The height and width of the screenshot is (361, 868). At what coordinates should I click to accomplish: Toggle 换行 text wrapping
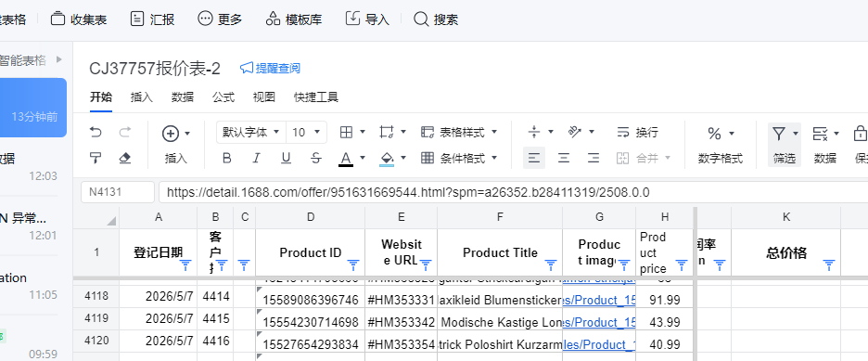[637, 133]
